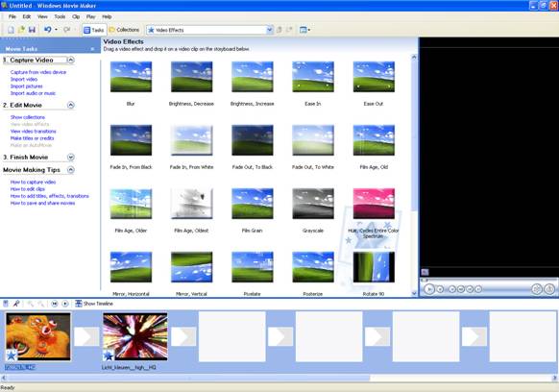Open the How to edit clips tip
Screen dimensions: 559x392
(28, 189)
